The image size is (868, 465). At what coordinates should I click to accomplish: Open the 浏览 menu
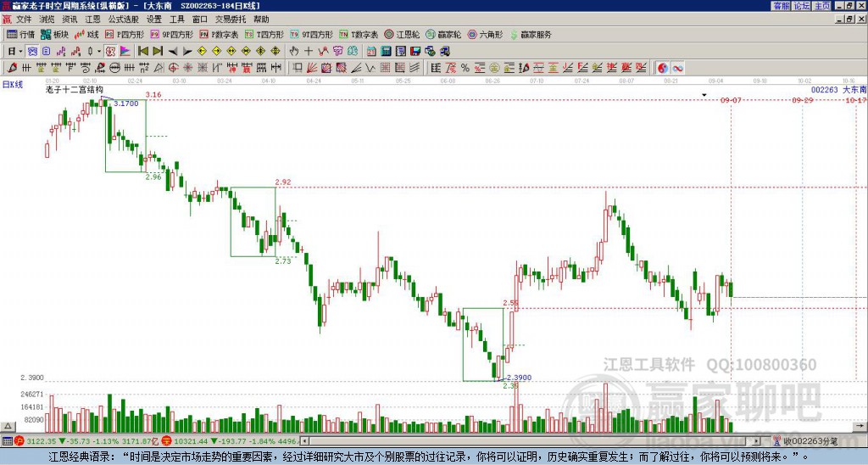(47, 20)
